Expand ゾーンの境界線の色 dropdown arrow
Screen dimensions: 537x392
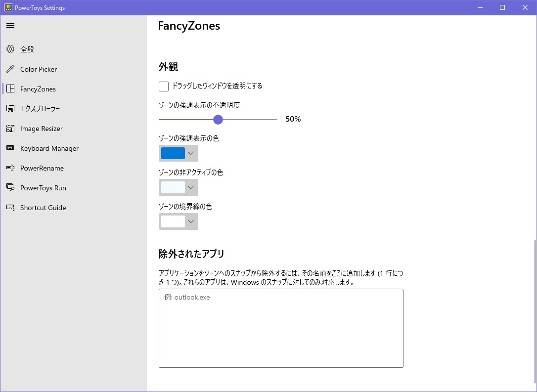(191, 221)
